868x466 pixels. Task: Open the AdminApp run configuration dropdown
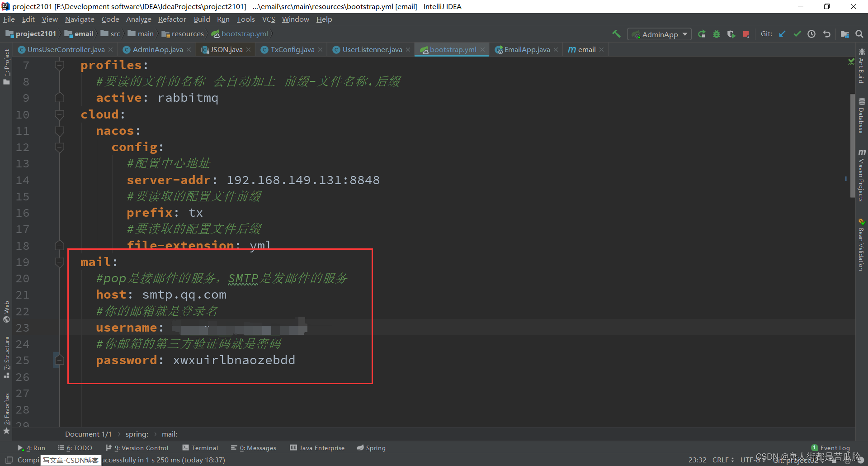659,34
